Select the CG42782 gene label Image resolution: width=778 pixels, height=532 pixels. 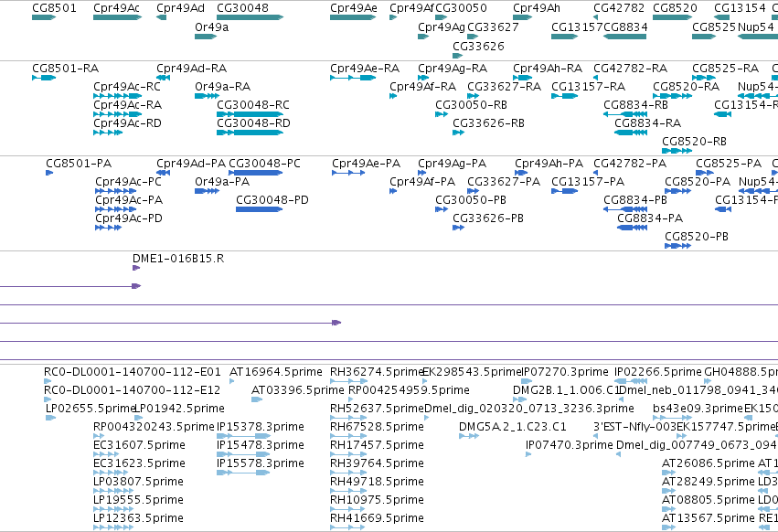pyautogui.click(x=619, y=8)
